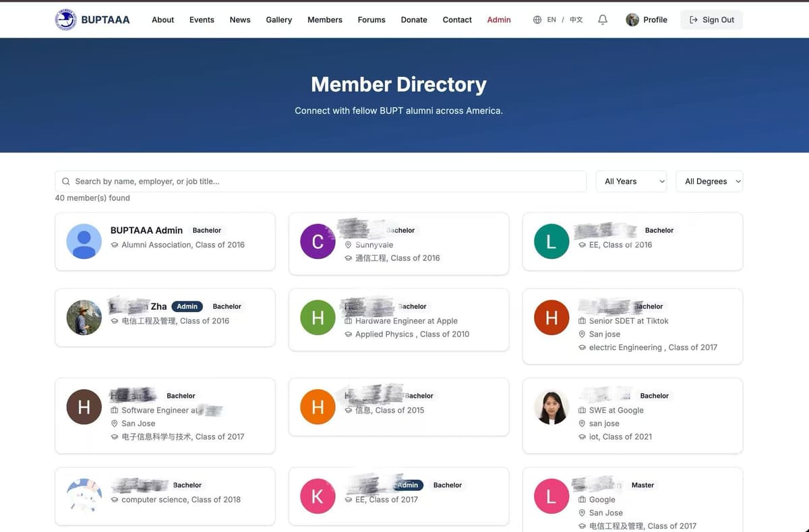Screen dimensions: 809x532
Task: Open the Admin page link
Action: click(x=499, y=20)
